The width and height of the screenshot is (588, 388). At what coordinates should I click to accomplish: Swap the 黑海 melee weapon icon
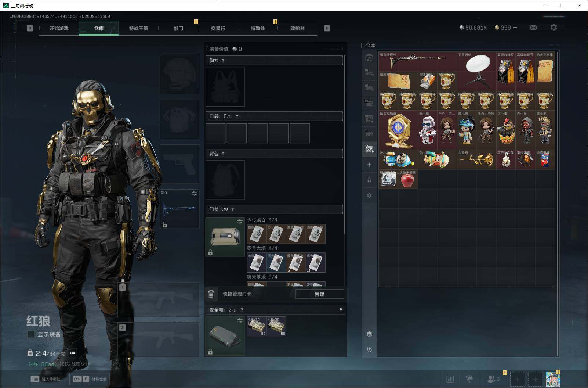[194, 194]
